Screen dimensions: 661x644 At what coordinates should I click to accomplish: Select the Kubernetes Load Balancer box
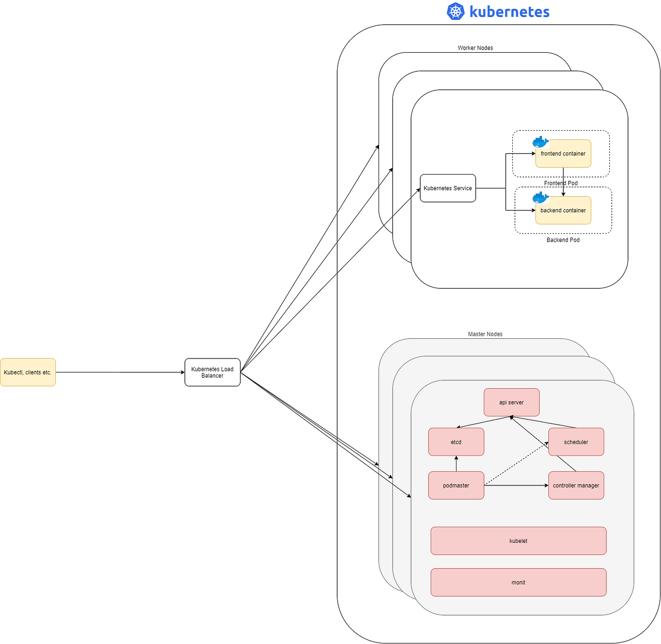(x=213, y=372)
